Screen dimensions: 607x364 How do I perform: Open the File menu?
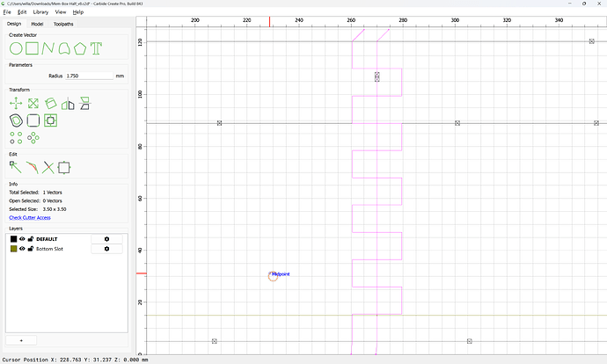click(7, 12)
